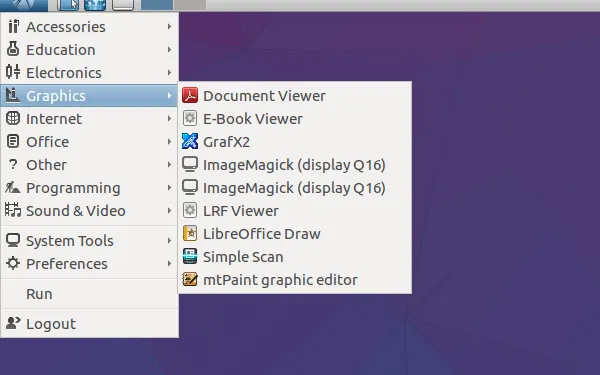Screen dimensions: 600x375
Task: Click the Preferences gear icon
Action: pyautogui.click(x=13, y=263)
